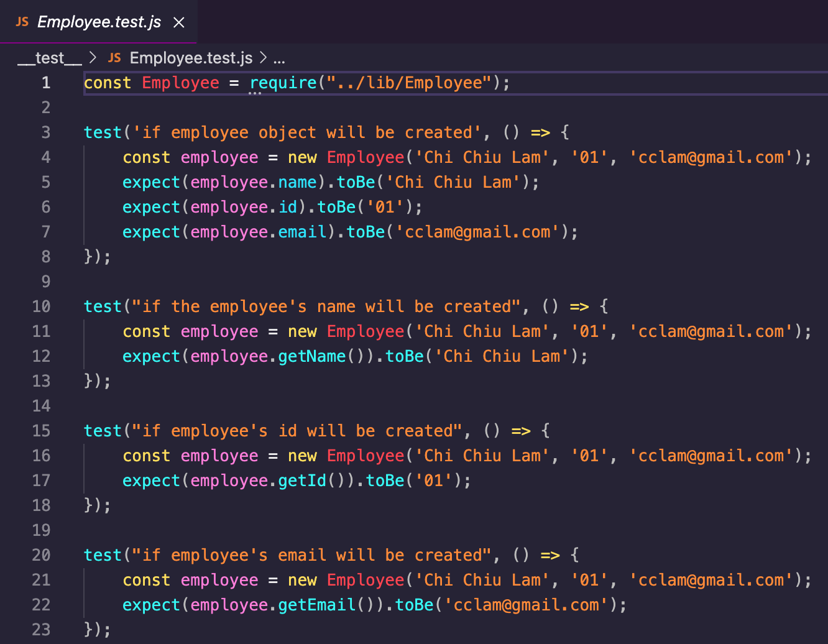Click the JS file icon in the breadcrumb bar

point(114,57)
